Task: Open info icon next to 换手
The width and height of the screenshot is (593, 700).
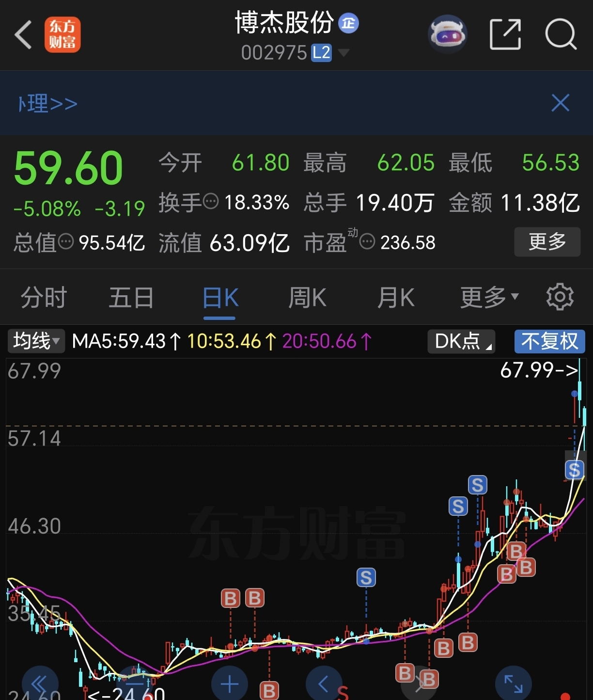Action: point(211,201)
